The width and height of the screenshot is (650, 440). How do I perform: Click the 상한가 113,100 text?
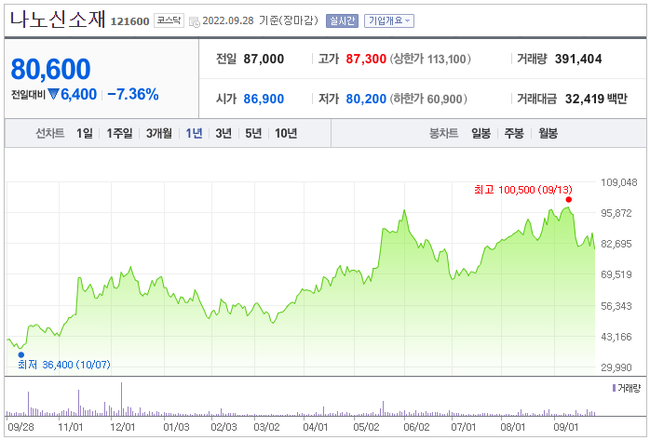[430, 59]
